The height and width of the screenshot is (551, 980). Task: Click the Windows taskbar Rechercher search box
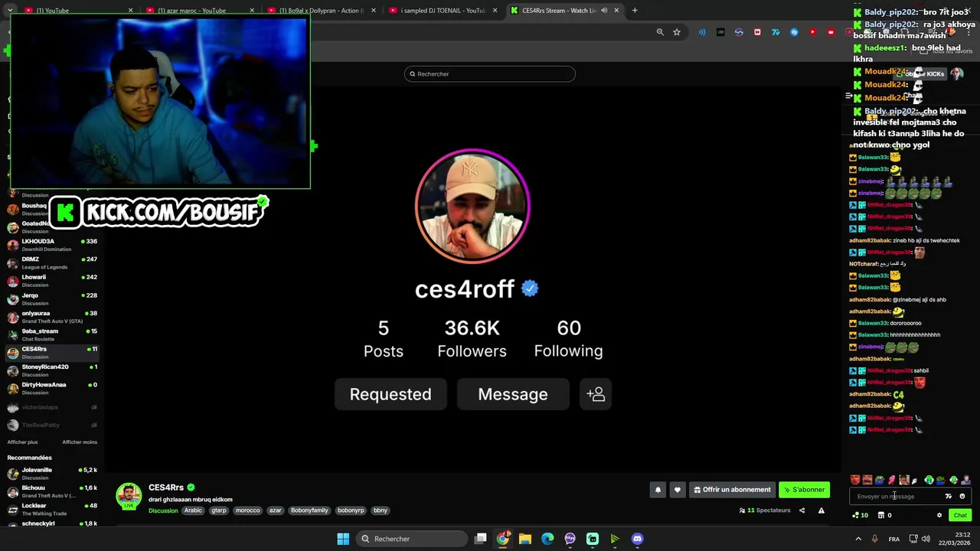pos(411,539)
